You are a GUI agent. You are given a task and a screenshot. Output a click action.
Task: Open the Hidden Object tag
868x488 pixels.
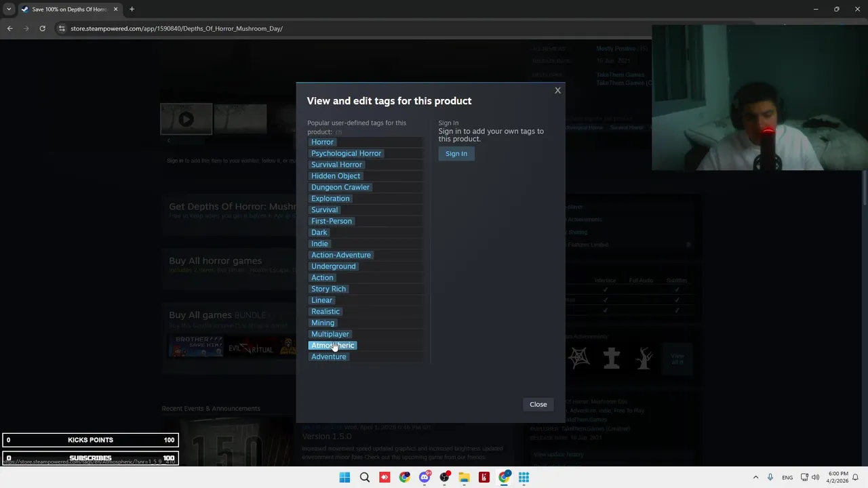pos(336,176)
